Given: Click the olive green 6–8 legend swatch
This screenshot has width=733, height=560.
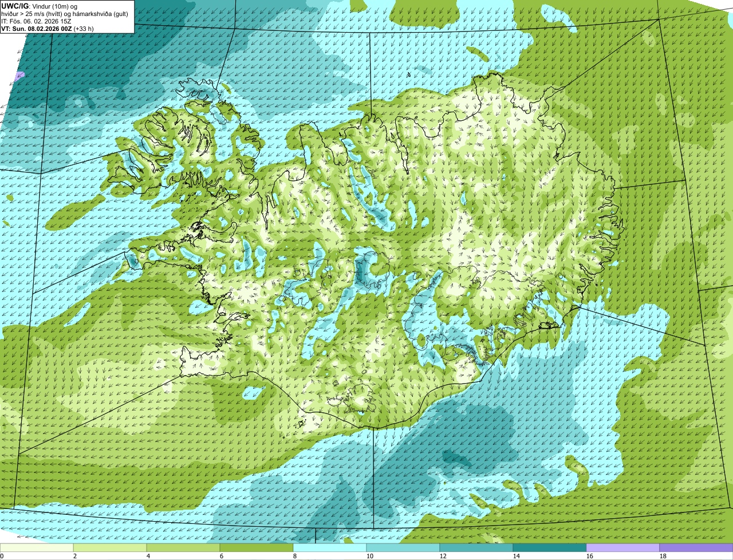Looking at the screenshot, I should point(257,548).
